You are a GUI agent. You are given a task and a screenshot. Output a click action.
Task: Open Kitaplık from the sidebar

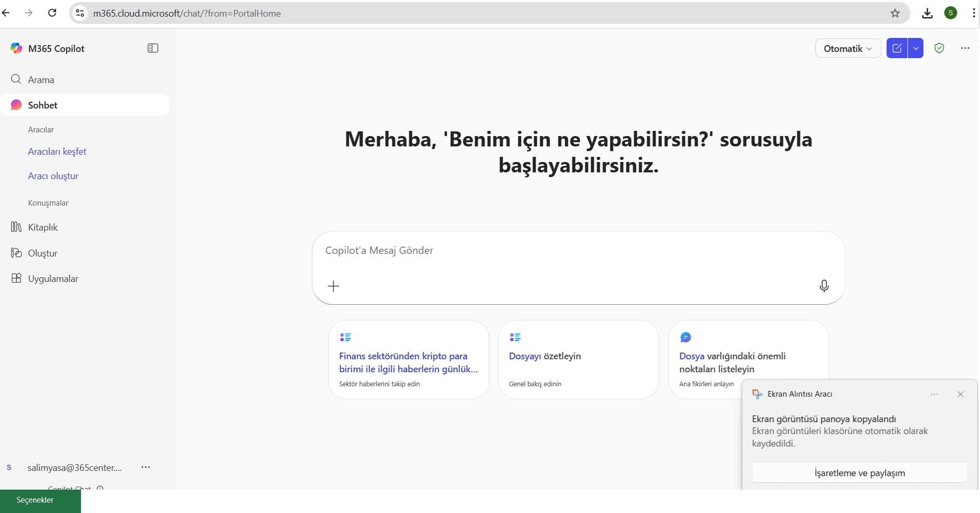tap(85, 227)
